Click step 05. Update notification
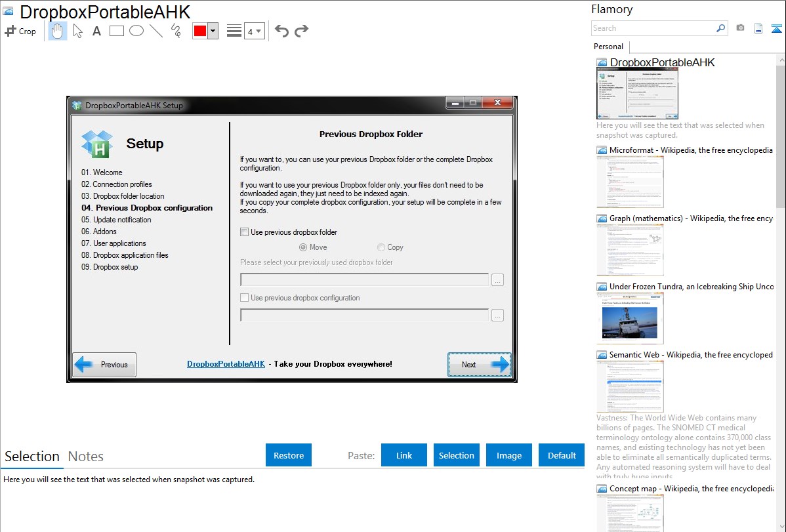 [116, 220]
